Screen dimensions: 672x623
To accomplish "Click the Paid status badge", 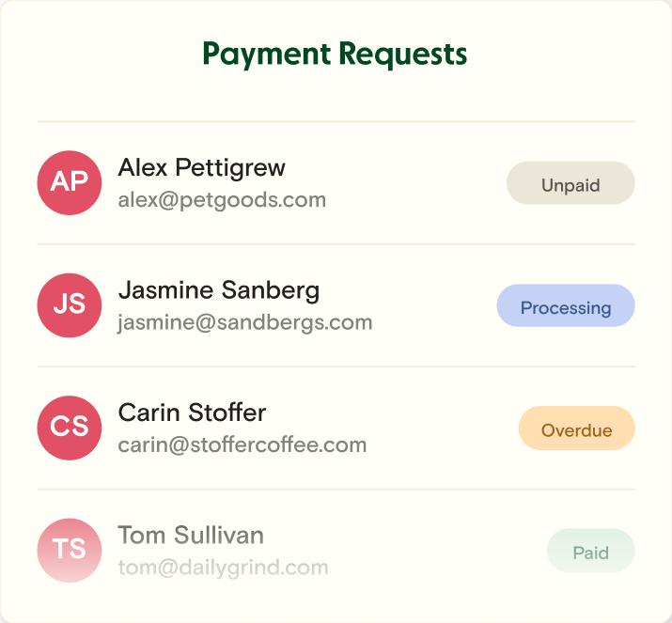I will [x=591, y=552].
